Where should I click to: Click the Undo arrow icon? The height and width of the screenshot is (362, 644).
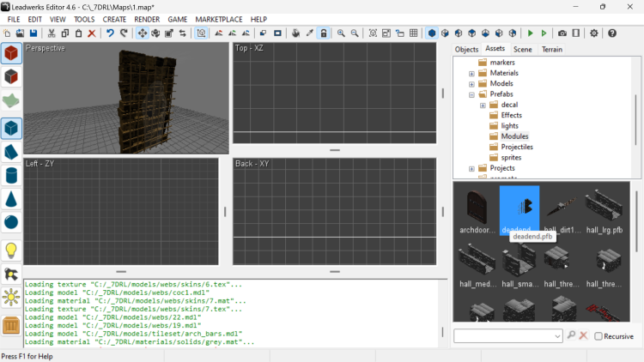(x=110, y=33)
